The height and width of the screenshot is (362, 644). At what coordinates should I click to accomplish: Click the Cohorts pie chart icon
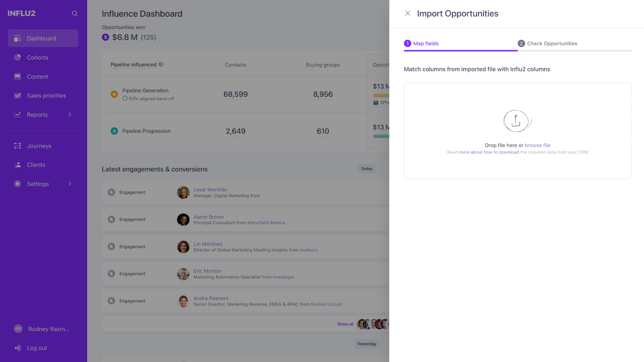point(17,57)
